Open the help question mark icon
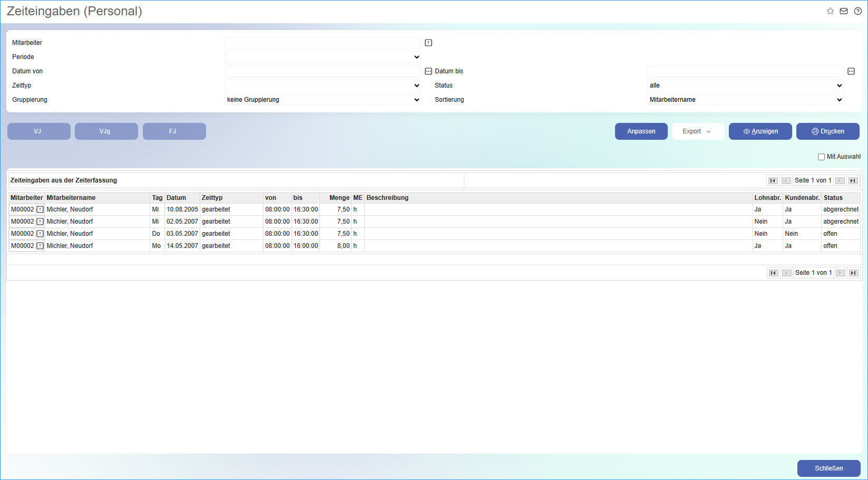This screenshot has height=480, width=868. 857,11
